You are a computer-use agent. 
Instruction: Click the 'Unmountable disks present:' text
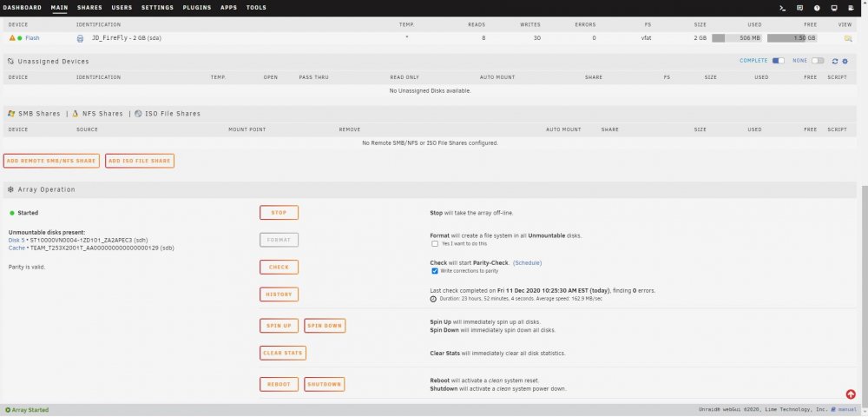click(47, 233)
